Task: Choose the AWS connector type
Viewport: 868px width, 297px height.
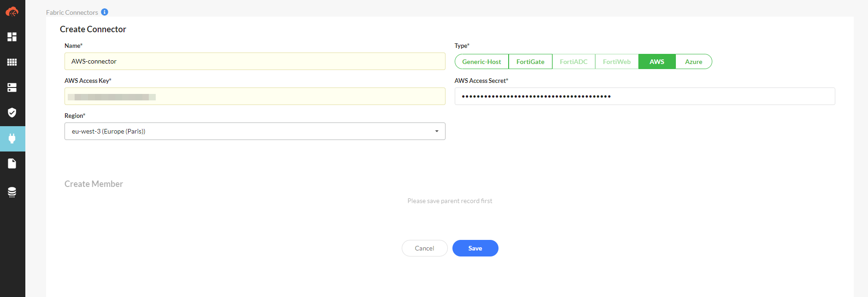Action: click(x=657, y=62)
